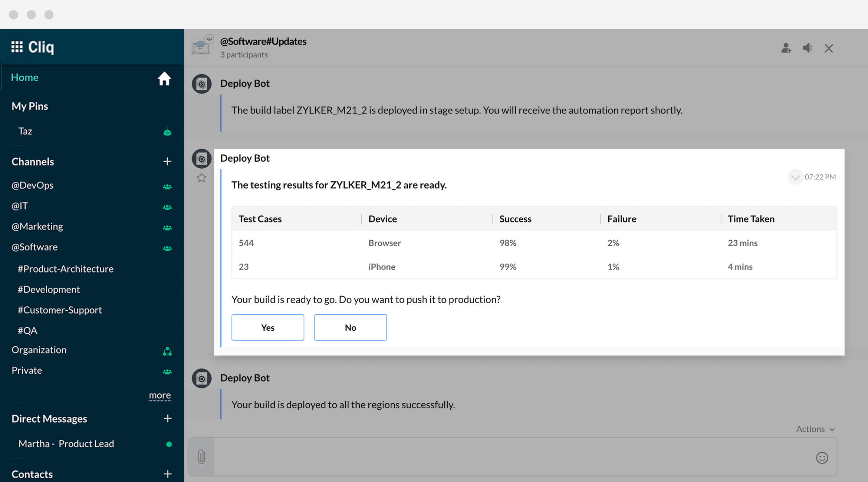Open Martha - Product Lead direct message
Screen dimensions: 868x482
coord(66,444)
